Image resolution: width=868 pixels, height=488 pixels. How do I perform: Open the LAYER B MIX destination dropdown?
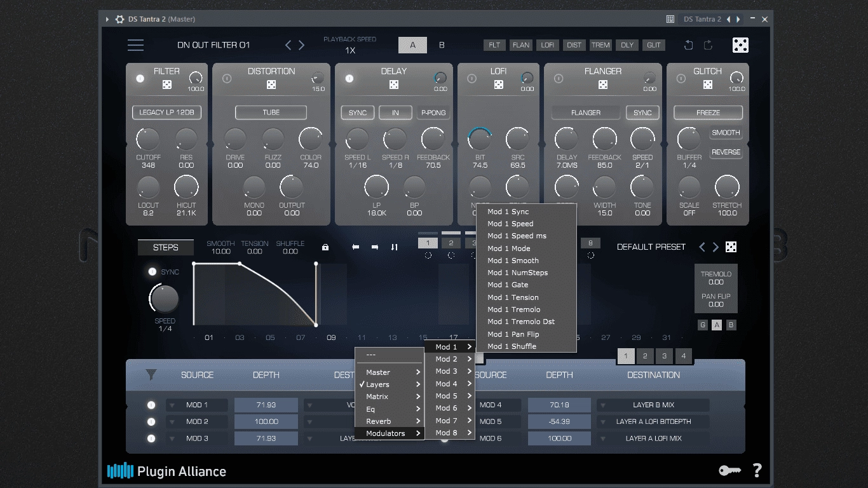653,405
